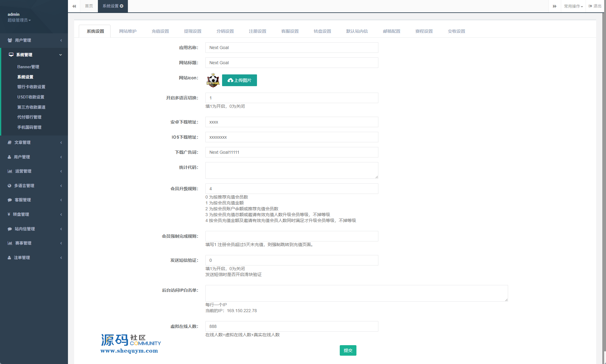Viewport: 606px width, 364px height.
Task: Click the 退出 logout icon
Action: click(x=590, y=6)
